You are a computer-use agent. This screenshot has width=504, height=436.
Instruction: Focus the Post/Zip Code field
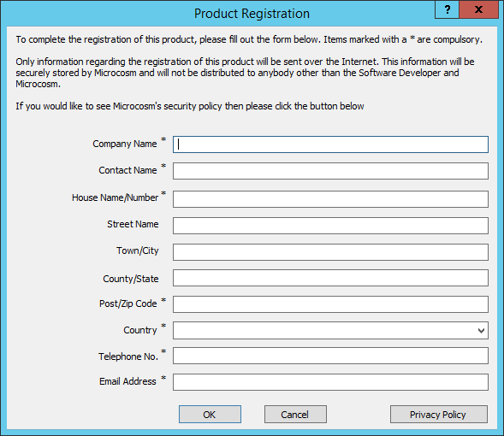point(330,304)
